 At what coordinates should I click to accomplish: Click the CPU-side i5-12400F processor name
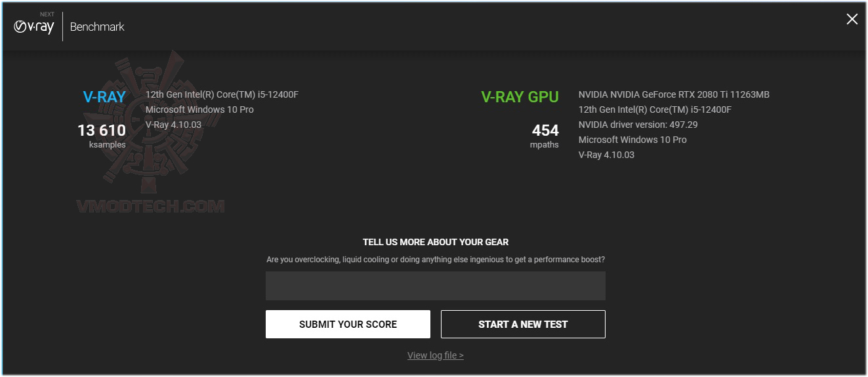[222, 94]
